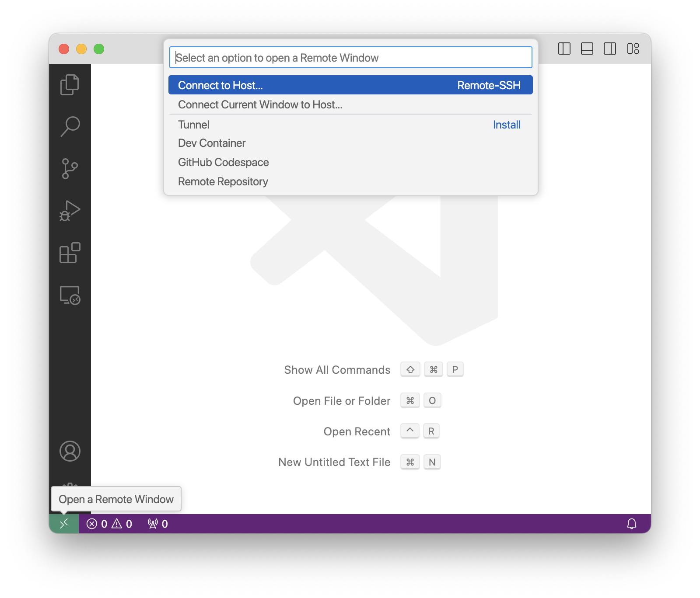The image size is (700, 598).
Task: Click Install link for Tunnel
Action: pos(506,125)
